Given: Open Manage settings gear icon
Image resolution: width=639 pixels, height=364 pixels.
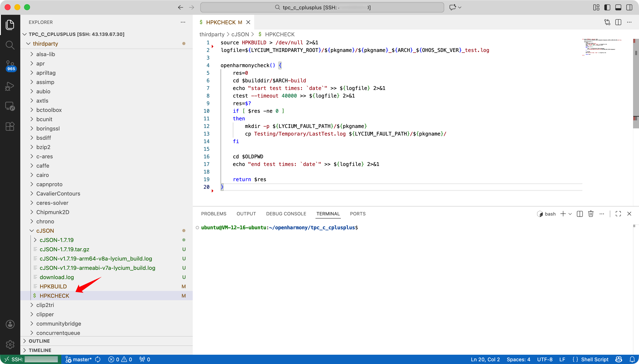Looking at the screenshot, I should pyautogui.click(x=10, y=345).
